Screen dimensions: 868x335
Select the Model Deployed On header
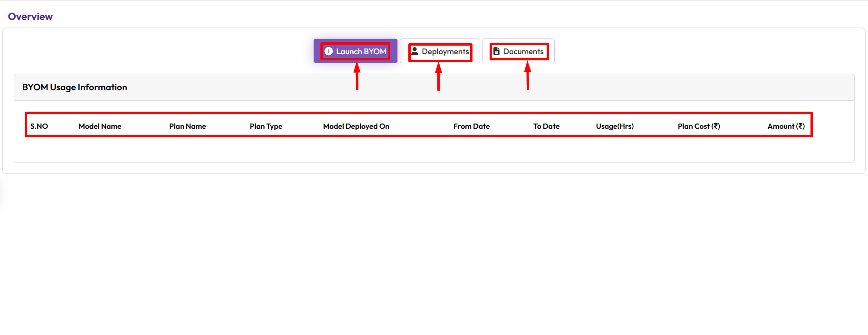(x=356, y=126)
